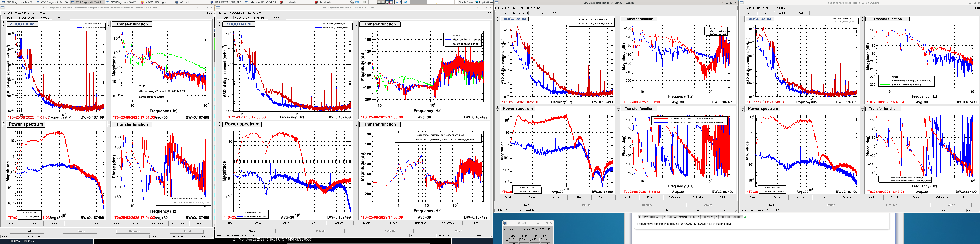Click the P2L ETMY field showing 5.540
Screen dimensions: 980x244
(524, 239)
